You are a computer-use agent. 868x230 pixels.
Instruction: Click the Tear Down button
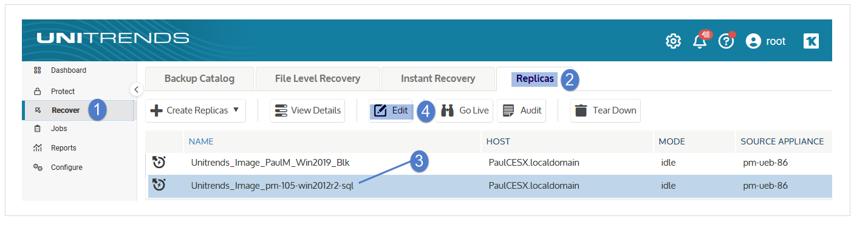tap(605, 110)
